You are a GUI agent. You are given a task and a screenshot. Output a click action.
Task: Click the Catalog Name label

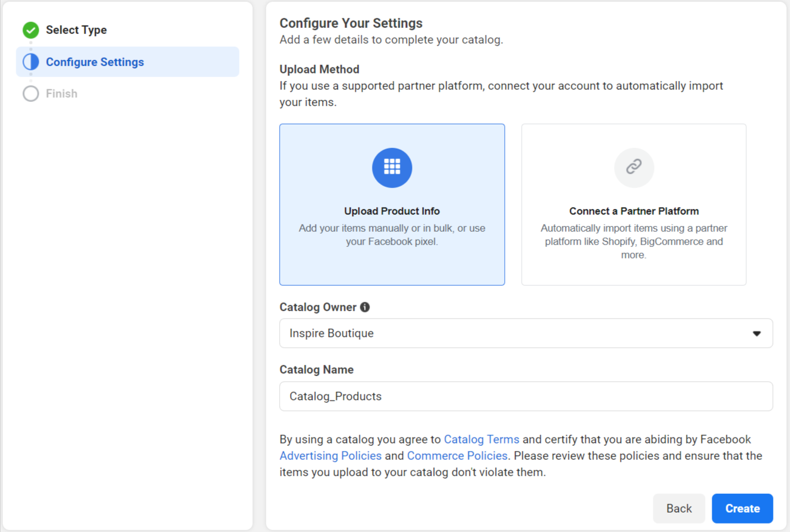[x=317, y=369]
